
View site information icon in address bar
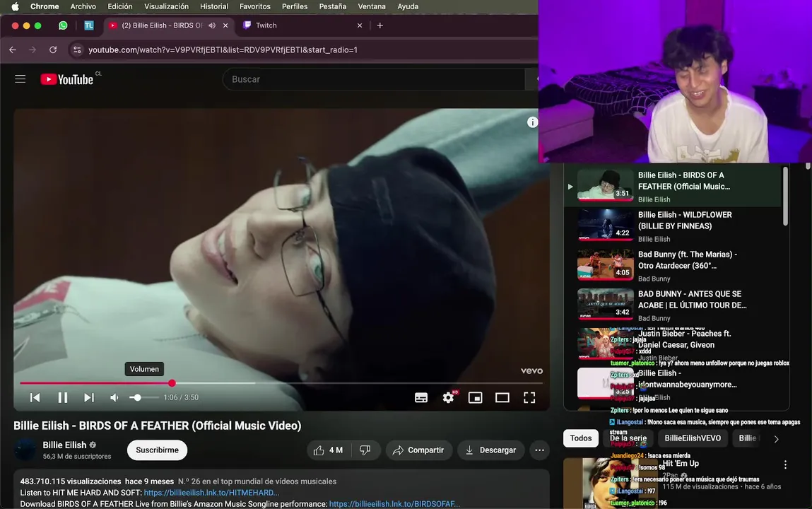click(77, 49)
